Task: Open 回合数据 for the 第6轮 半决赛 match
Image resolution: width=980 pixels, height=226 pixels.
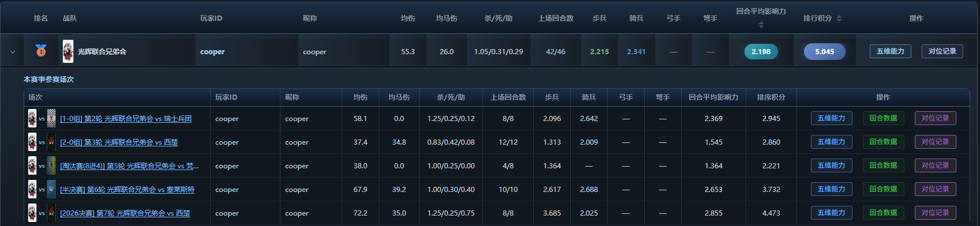Action: 884,189
